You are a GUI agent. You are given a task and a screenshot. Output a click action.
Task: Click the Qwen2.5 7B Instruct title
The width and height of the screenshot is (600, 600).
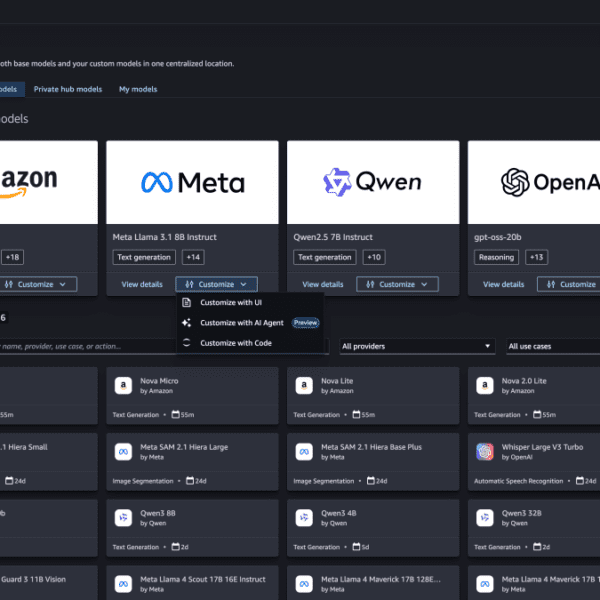tap(333, 237)
